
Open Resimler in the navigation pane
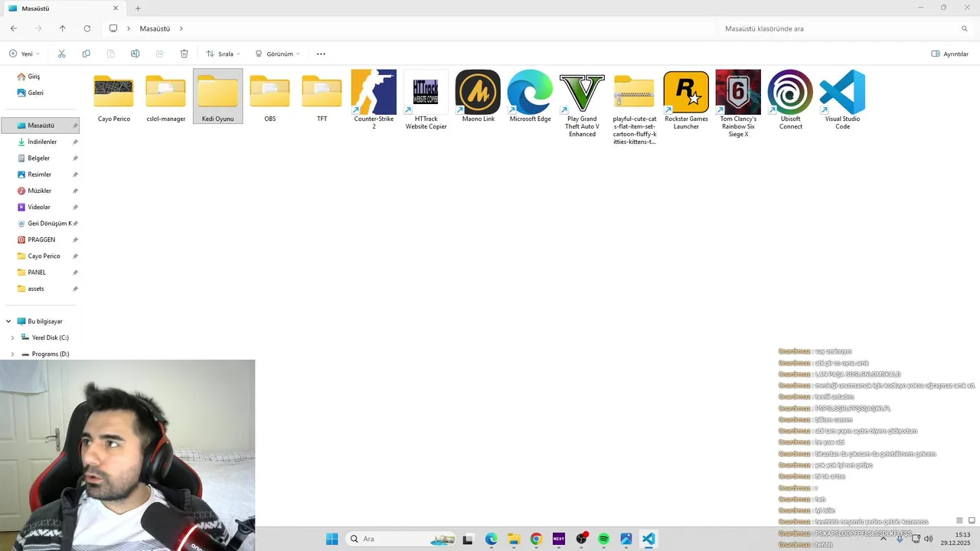coord(39,174)
